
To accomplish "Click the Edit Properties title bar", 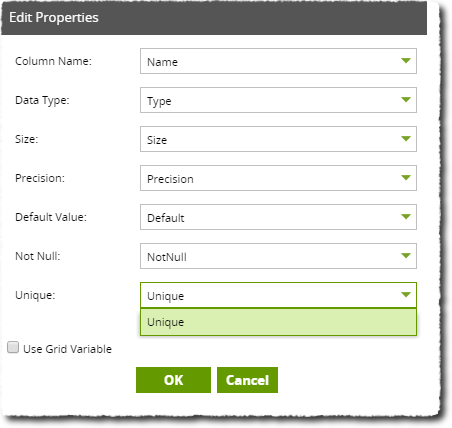I will point(214,17).
